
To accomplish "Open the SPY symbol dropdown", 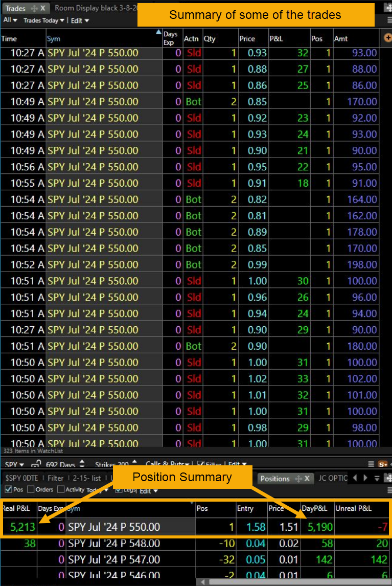I will coord(15,464).
